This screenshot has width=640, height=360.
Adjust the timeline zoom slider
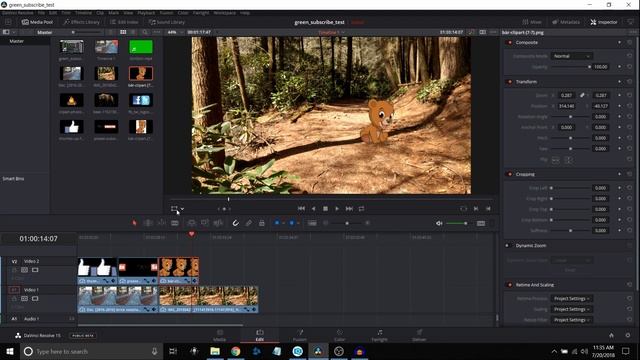[x=347, y=223]
